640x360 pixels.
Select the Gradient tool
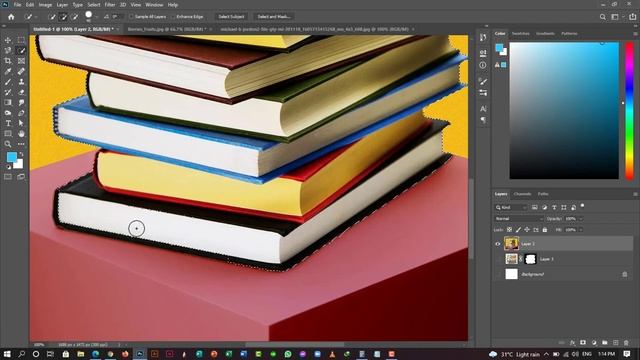pos(8,102)
